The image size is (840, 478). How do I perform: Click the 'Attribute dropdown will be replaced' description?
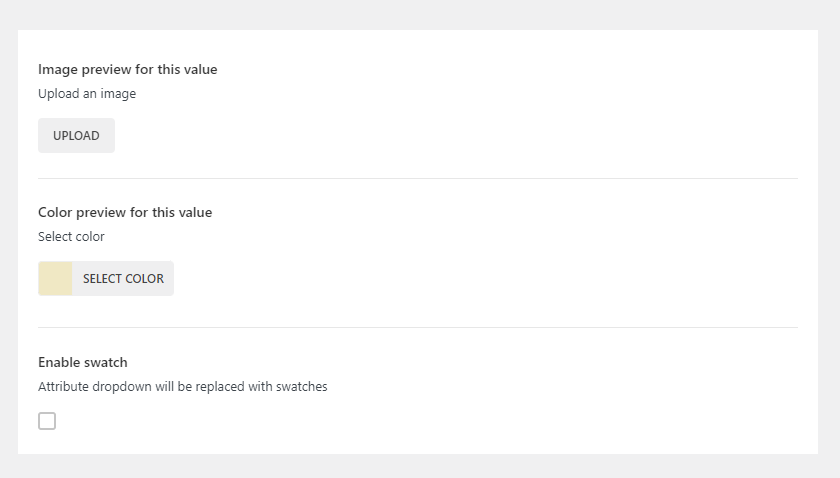click(182, 387)
